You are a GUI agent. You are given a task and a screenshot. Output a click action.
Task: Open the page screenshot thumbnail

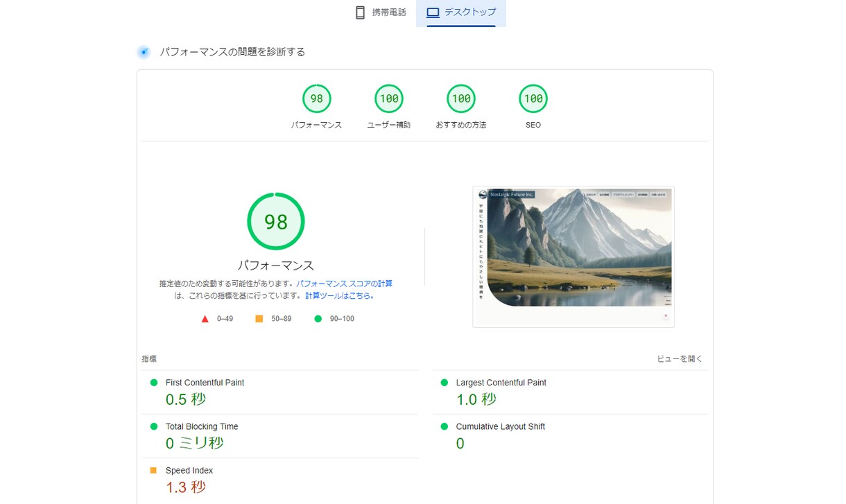click(x=573, y=257)
